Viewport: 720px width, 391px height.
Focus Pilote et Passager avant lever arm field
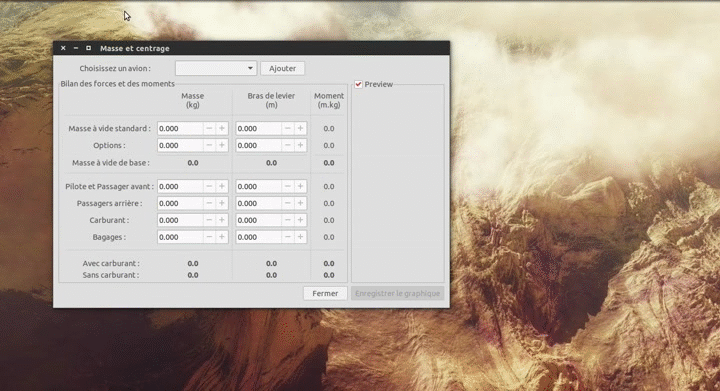(259, 186)
